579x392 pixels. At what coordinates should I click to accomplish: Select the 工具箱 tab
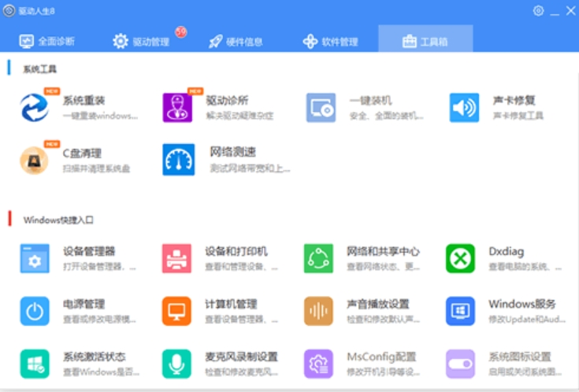click(x=425, y=39)
